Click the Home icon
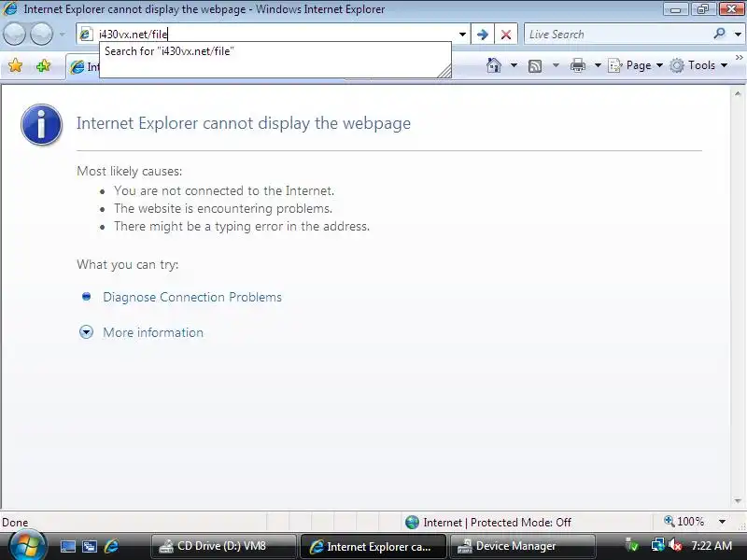The height and width of the screenshot is (560, 747). click(x=494, y=65)
